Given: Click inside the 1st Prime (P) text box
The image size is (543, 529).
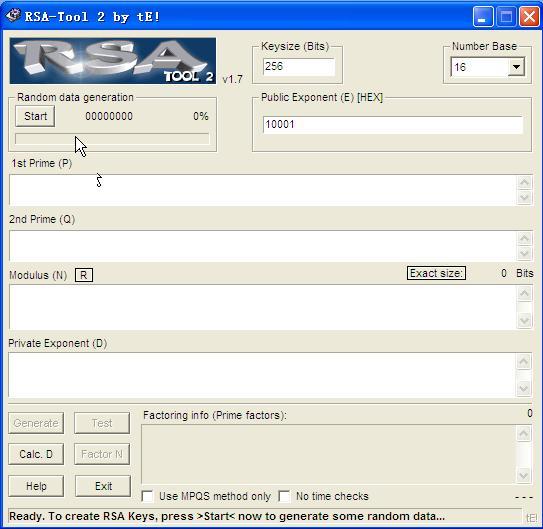Looking at the screenshot, I should click(263, 190).
